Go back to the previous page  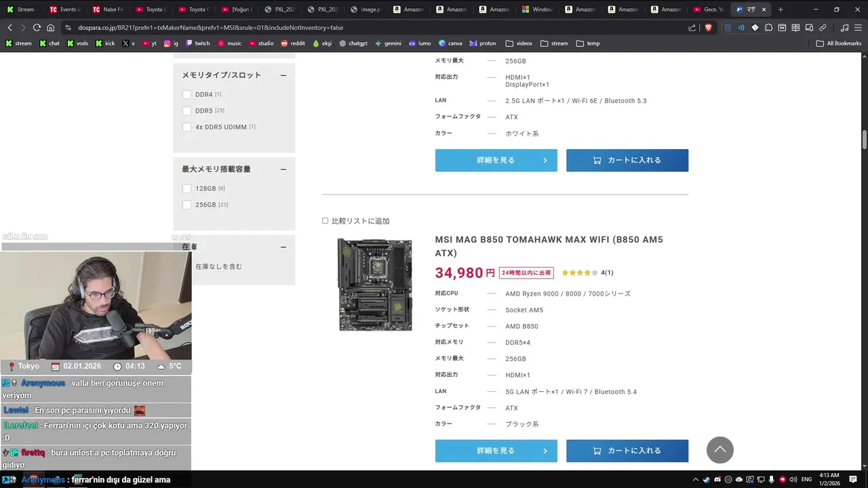tap(9, 28)
